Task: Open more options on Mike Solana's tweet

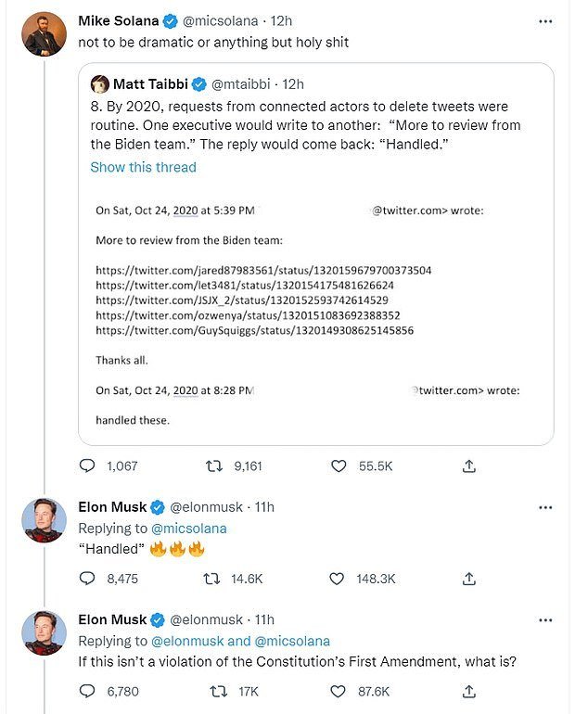Action: tap(546, 20)
